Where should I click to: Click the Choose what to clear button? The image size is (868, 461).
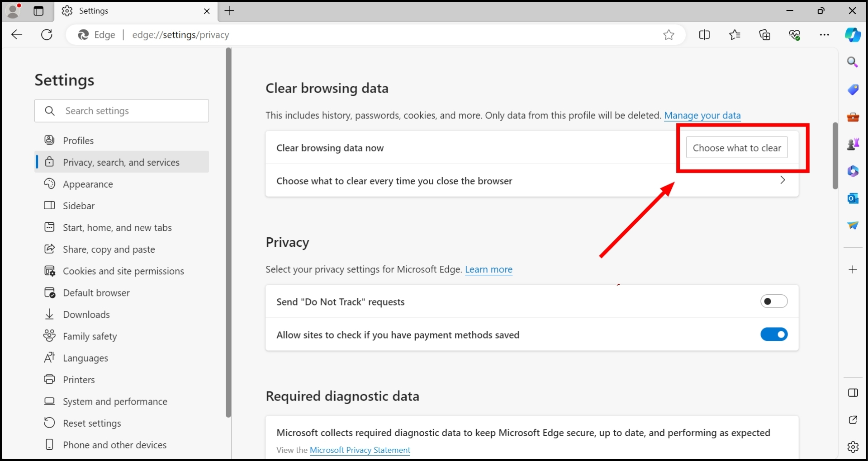[x=736, y=148]
